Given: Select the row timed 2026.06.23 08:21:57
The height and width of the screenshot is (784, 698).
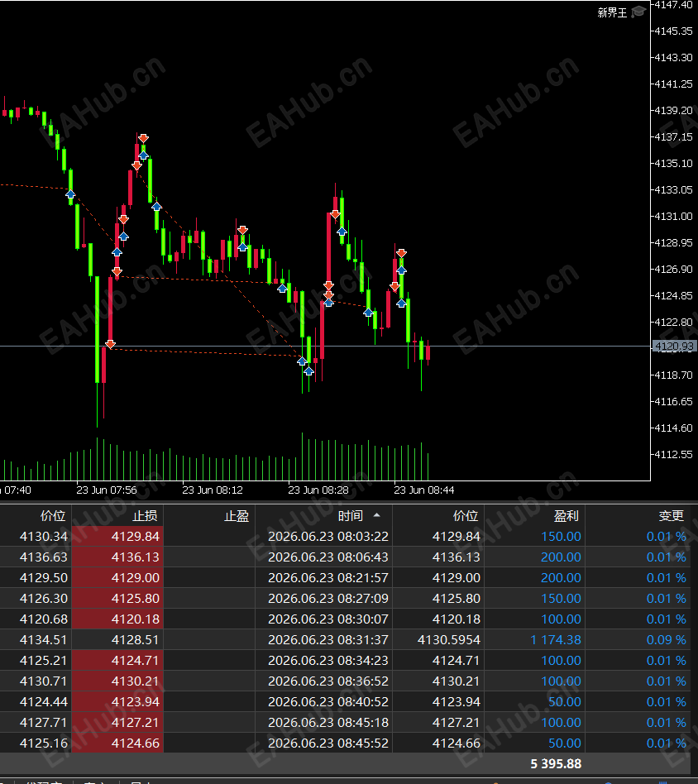Looking at the screenshot, I should pyautogui.click(x=345, y=577).
